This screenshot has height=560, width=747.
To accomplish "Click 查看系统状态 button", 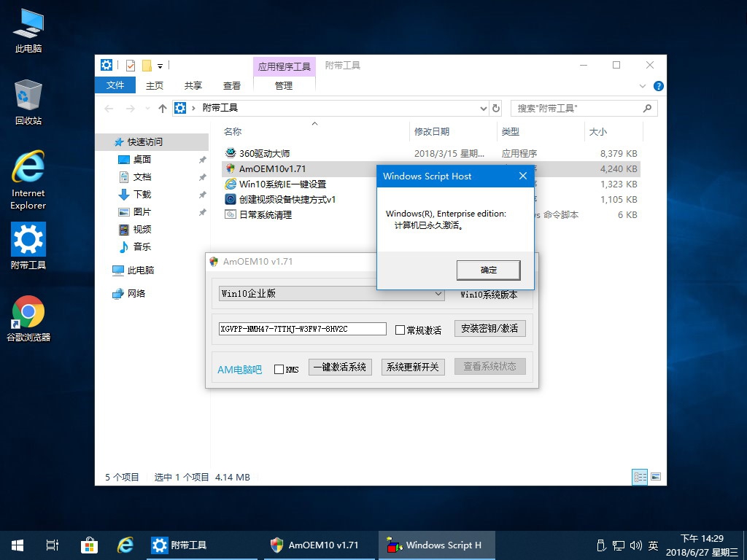I will (x=489, y=366).
